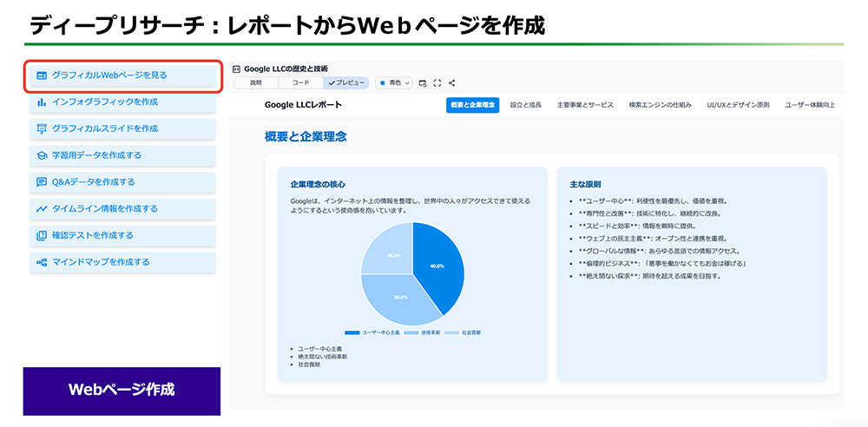Click the fullscreen expand icon
The image size is (868, 427).
(437, 83)
